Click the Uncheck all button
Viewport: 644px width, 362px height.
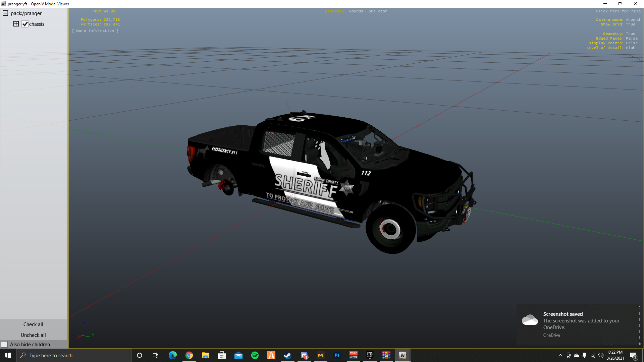33,335
